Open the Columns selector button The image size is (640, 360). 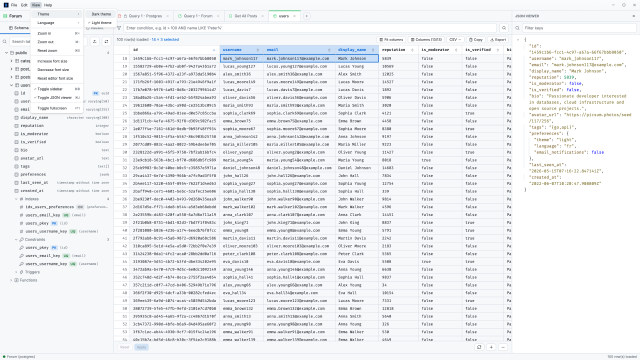(427, 40)
